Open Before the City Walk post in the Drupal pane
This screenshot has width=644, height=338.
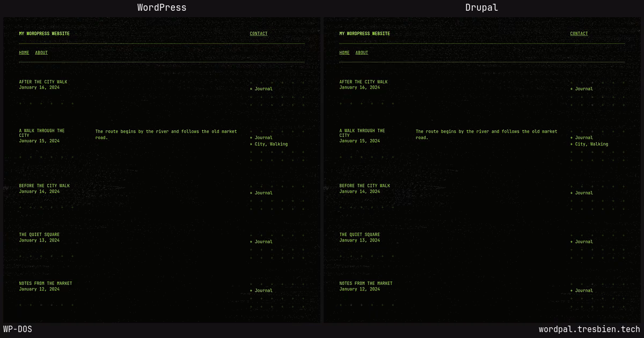point(364,186)
